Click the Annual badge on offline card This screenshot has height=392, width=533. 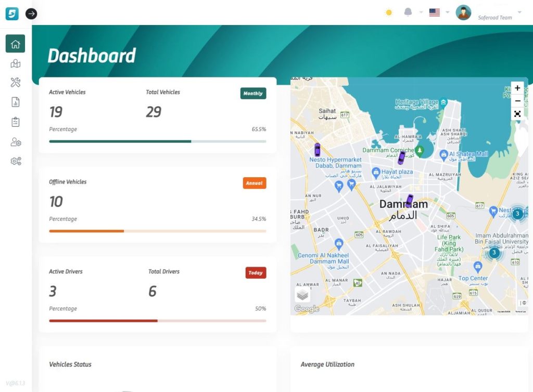pyautogui.click(x=254, y=183)
